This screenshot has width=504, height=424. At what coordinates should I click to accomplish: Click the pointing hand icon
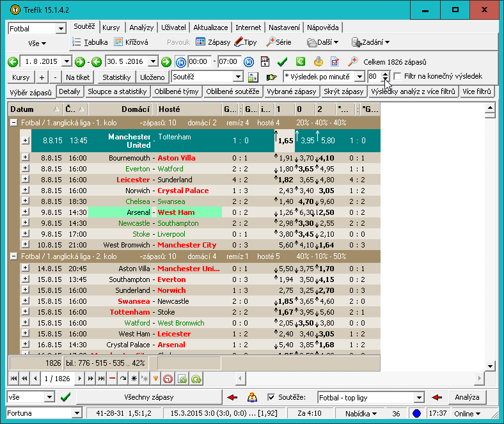click(x=272, y=77)
